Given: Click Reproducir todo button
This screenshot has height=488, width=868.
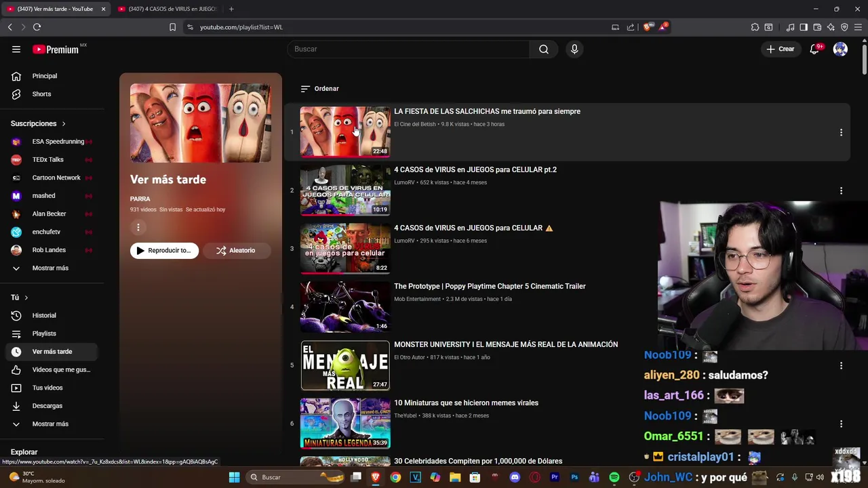Looking at the screenshot, I should point(164,251).
